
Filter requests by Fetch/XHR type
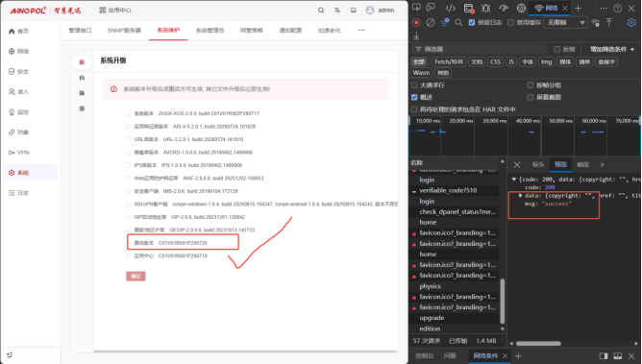click(x=449, y=61)
